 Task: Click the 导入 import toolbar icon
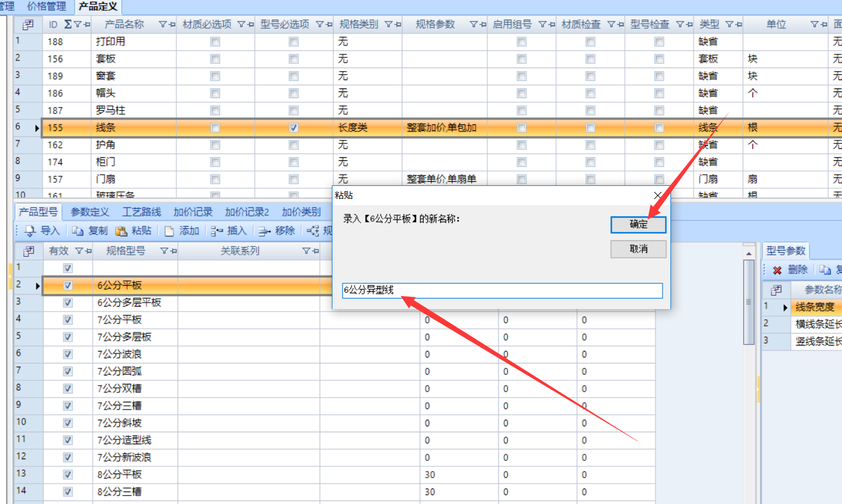[x=30, y=231]
